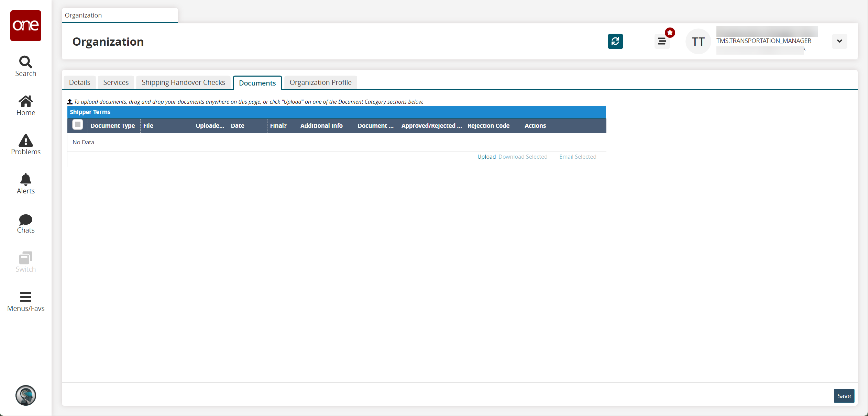Click the Save button
Image resolution: width=868 pixels, height=416 pixels.
[844, 396]
